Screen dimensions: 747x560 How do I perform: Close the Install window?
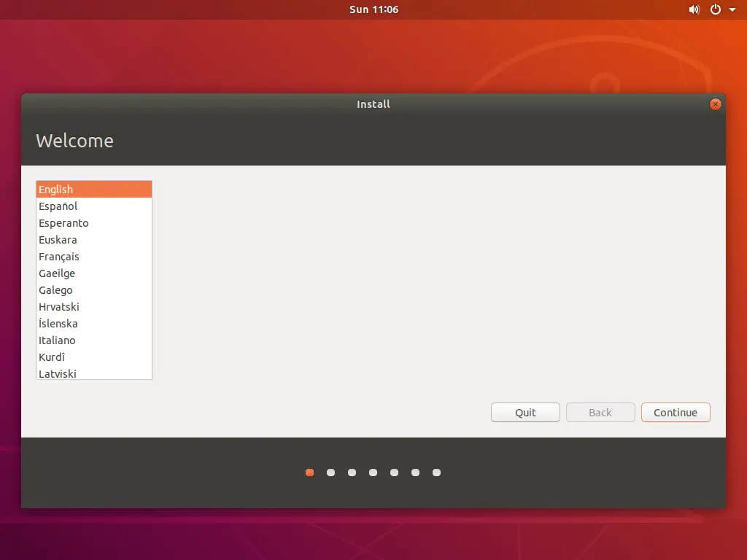pyautogui.click(x=715, y=104)
